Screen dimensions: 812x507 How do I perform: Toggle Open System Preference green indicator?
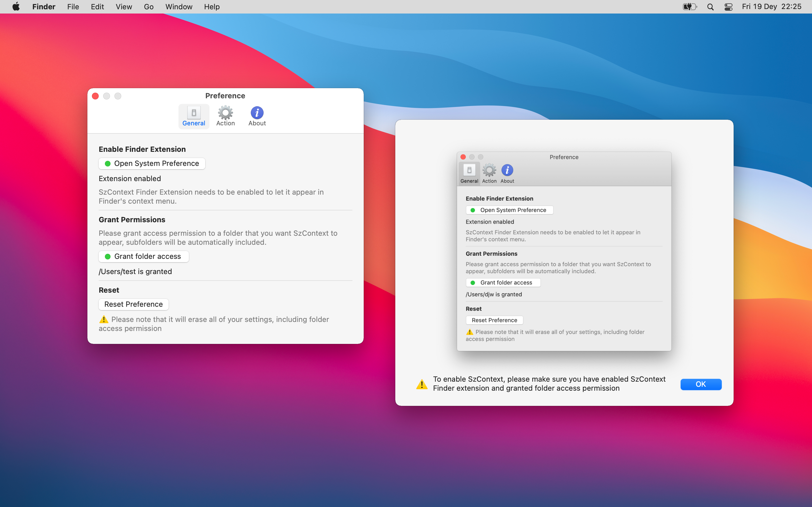(x=108, y=164)
